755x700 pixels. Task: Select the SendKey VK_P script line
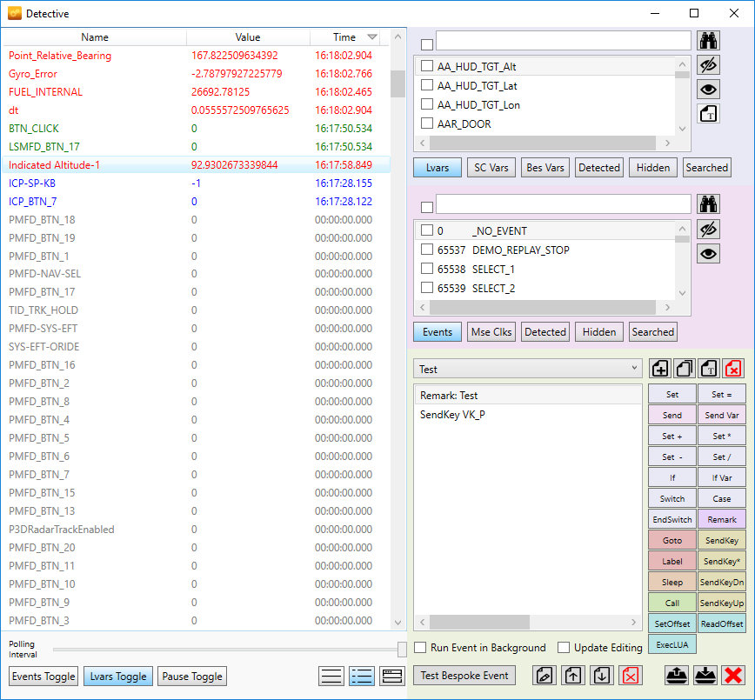point(528,415)
